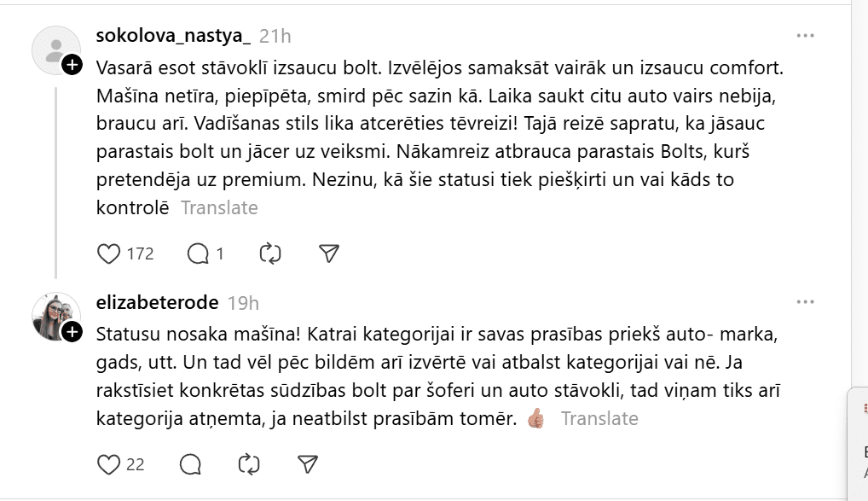This screenshot has height=501, width=868.
Task: Repost sokolova_nastya_'s post
Action: coord(269,253)
